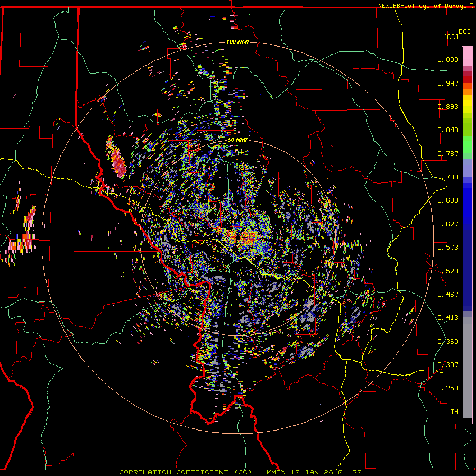Click the radar site at the center of the rings
This screenshot has width=476, height=476.
[237, 238]
